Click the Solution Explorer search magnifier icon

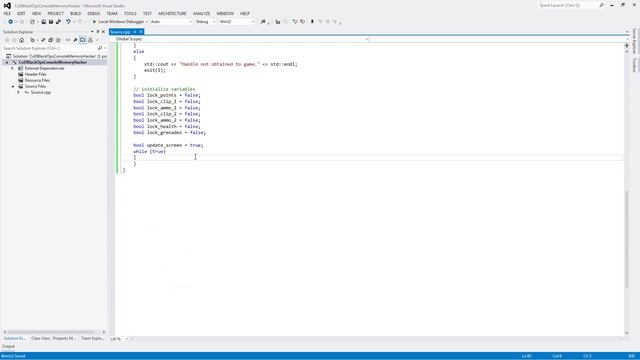coord(100,48)
